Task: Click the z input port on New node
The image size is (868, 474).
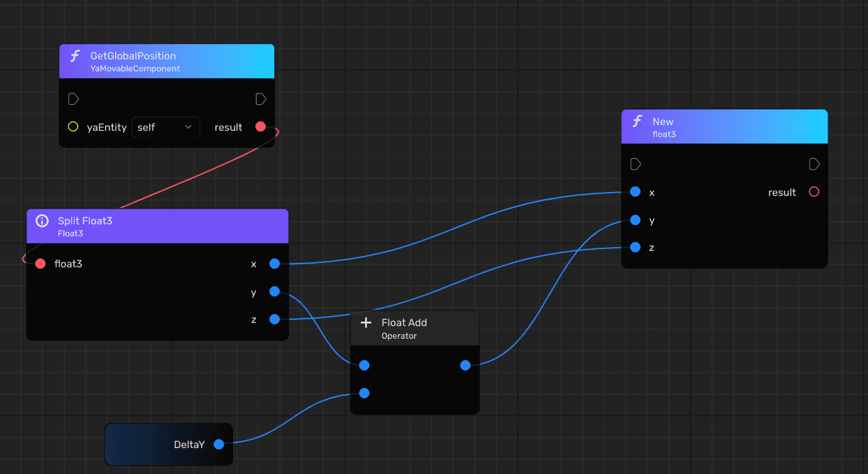Action: pyautogui.click(x=636, y=247)
